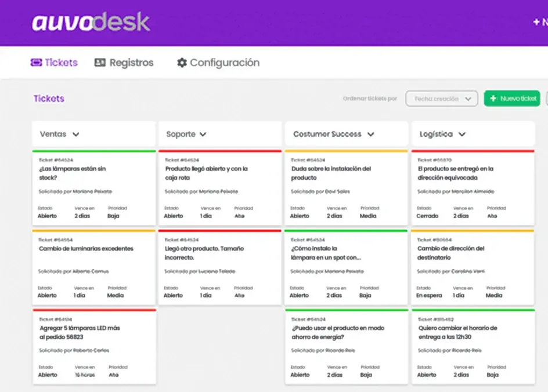Click the ID card icon beside Registros
The height and width of the screenshot is (392, 548).
[x=100, y=63]
